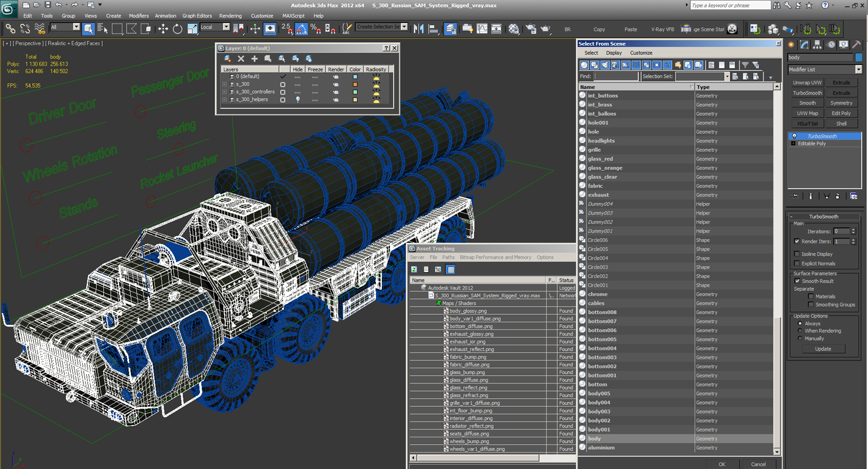Screen dimensions: 868x469
Task: Click the Unwrap UVW button
Action: (808, 83)
